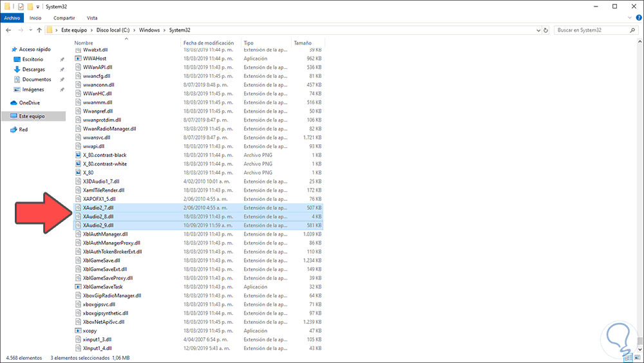Click the WWAHost application icon
This screenshot has height=363, width=644.
(78, 59)
